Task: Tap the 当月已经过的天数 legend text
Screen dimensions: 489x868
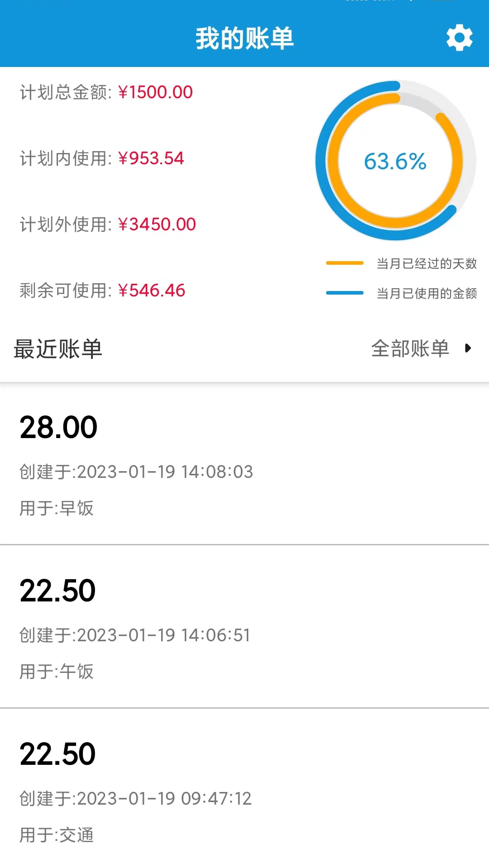Action: [x=427, y=263]
